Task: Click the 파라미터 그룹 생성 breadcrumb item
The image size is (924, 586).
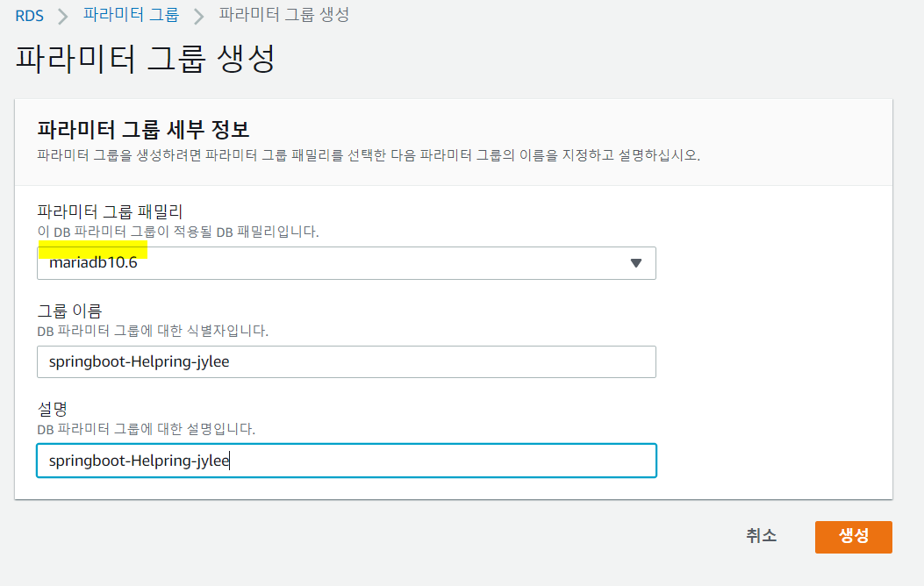Action: point(284,15)
